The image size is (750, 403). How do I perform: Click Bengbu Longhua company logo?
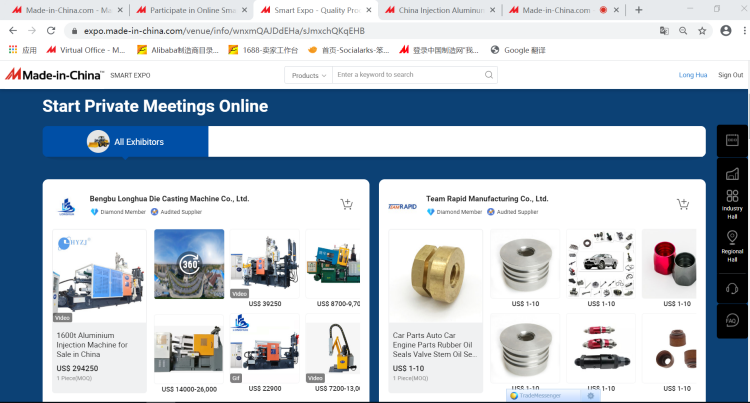click(66, 207)
